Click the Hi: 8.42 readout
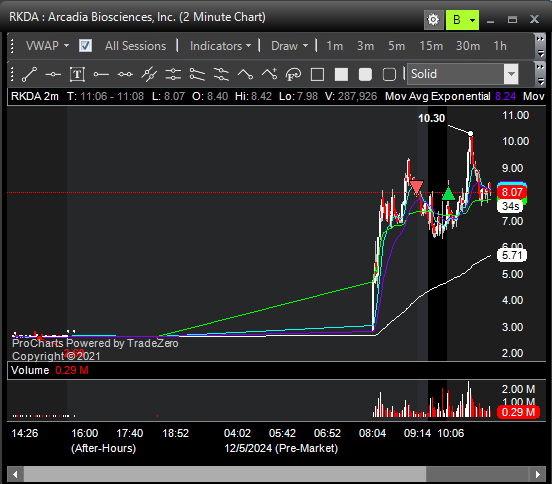The image size is (552, 484). pos(253,96)
